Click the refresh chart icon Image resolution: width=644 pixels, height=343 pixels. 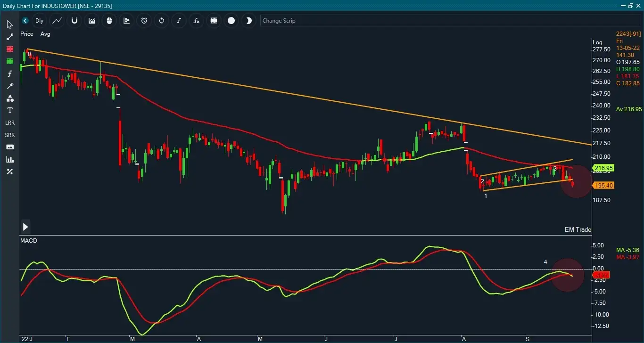pos(161,21)
